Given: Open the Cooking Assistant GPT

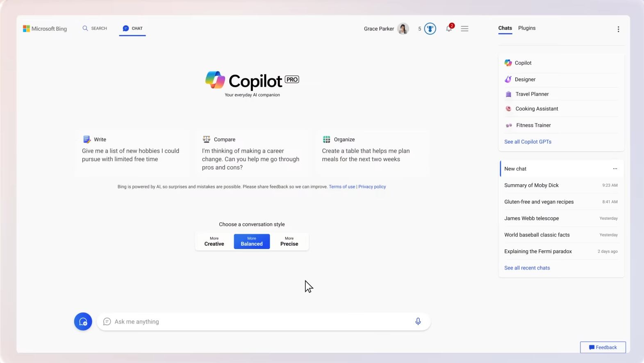Looking at the screenshot, I should pyautogui.click(x=536, y=109).
